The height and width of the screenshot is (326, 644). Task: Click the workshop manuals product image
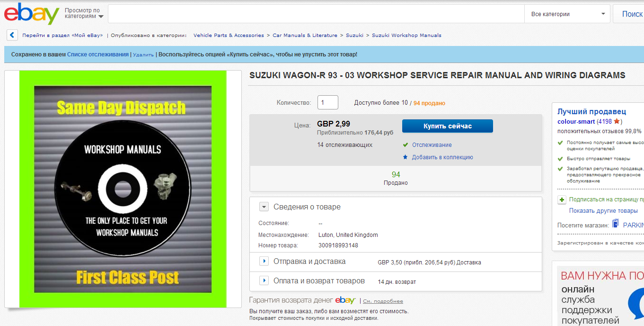click(x=123, y=189)
